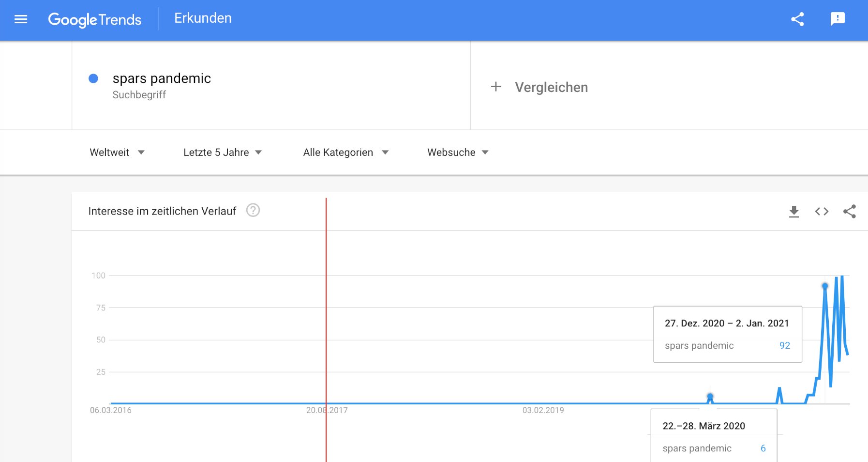
Task: Expand the Weltweit region dropdown
Action: [x=117, y=153]
